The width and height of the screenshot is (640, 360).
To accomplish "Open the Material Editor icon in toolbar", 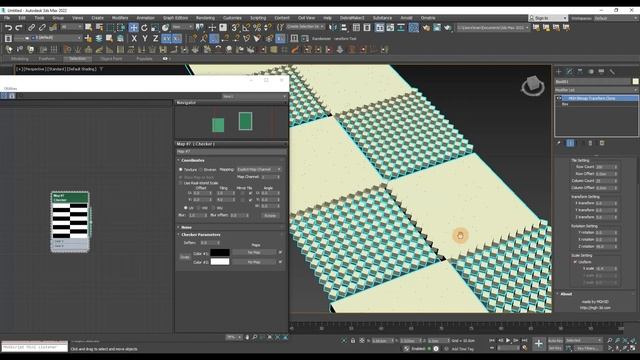I will (413, 28).
